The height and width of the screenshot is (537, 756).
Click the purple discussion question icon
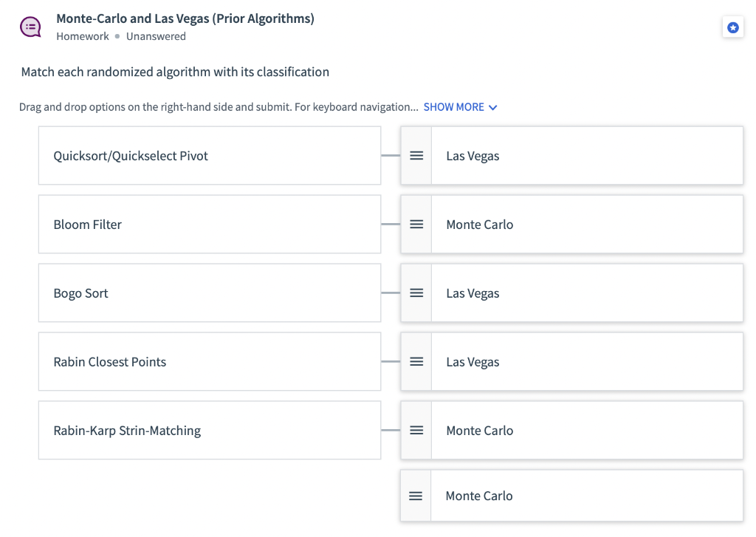click(x=30, y=27)
